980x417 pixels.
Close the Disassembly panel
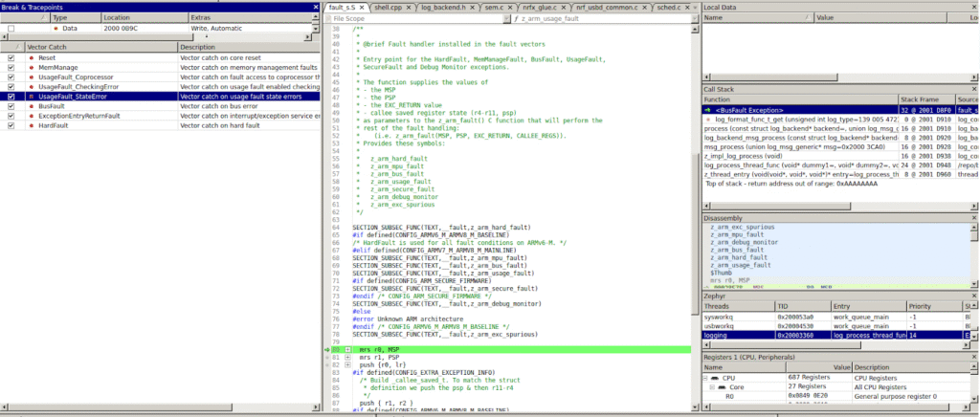pyautogui.click(x=974, y=218)
